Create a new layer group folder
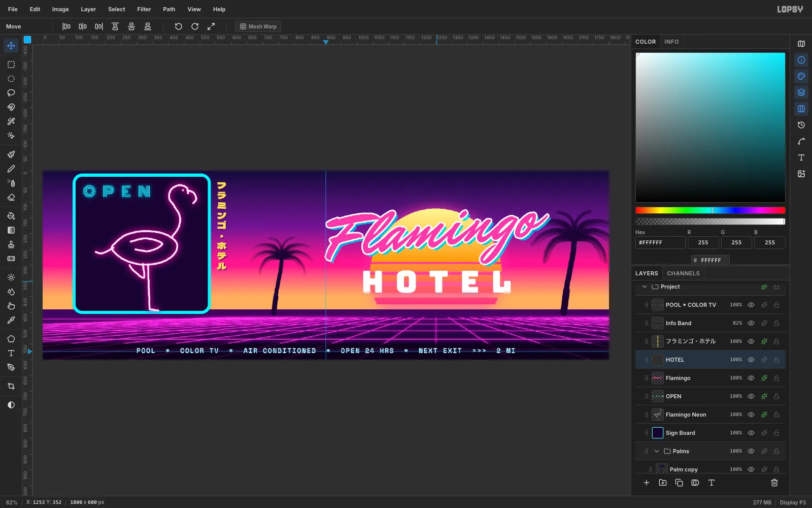 663,483
